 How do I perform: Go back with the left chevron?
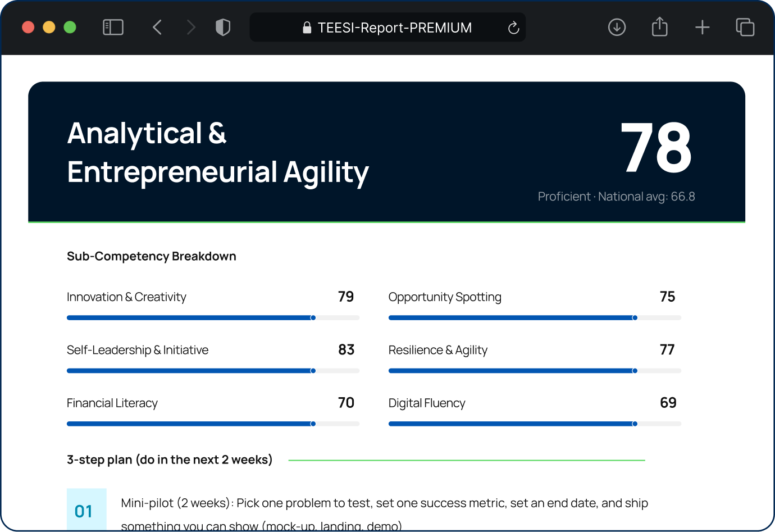coord(157,27)
